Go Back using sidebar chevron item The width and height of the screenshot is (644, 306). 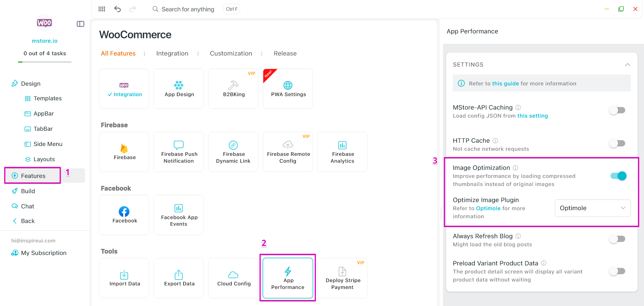[x=28, y=221]
